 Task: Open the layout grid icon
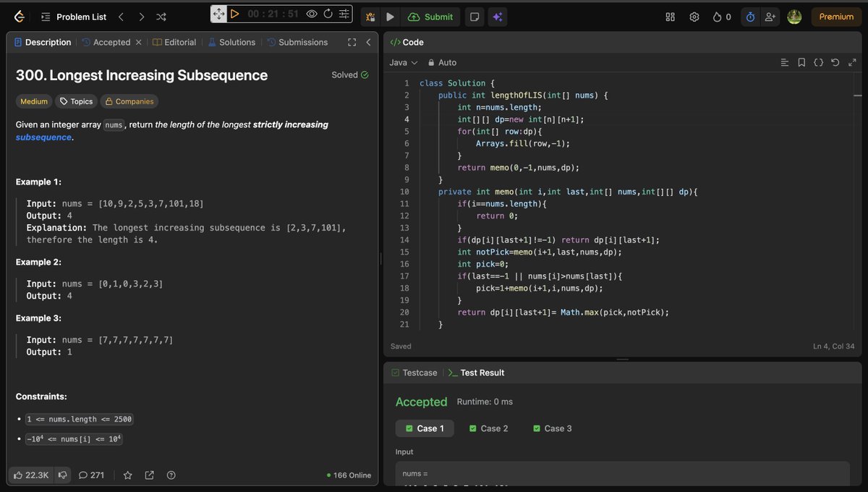pos(671,17)
